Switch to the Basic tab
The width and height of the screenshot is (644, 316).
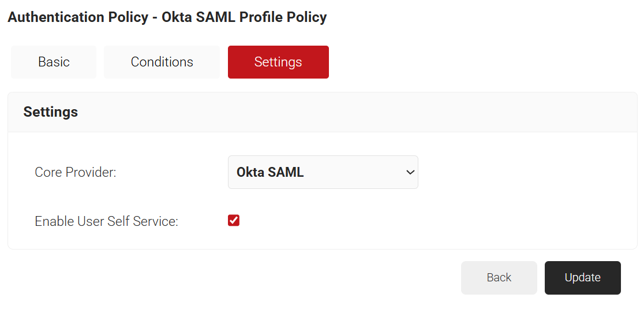click(x=54, y=62)
